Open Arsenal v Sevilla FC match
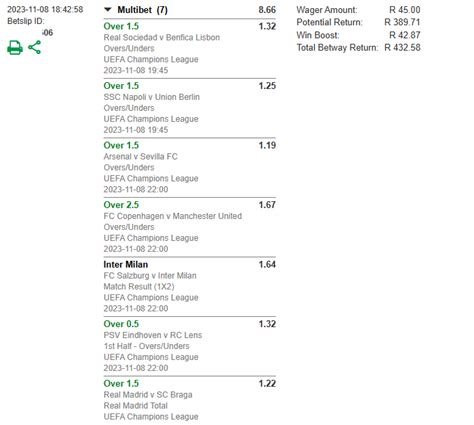This screenshot has height=425, width=474. (x=141, y=156)
